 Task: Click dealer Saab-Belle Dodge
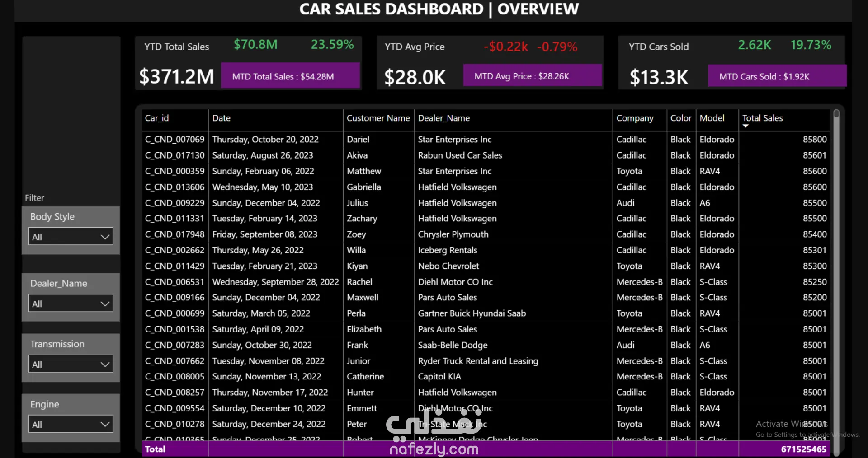click(453, 345)
